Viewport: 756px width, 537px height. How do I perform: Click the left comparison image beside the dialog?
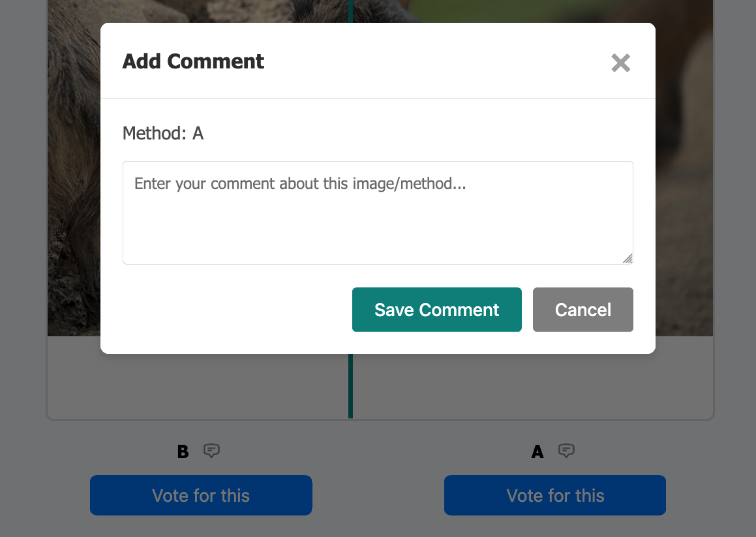(73, 196)
